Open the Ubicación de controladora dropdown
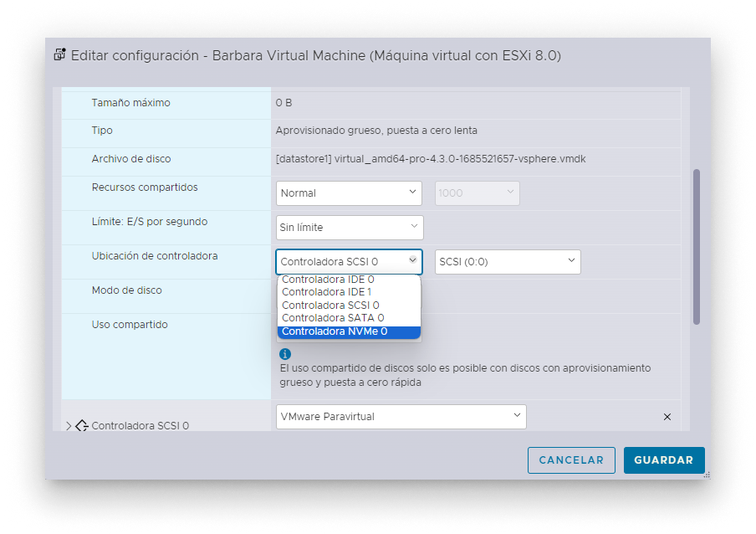The width and height of the screenshot is (756, 534). (349, 261)
